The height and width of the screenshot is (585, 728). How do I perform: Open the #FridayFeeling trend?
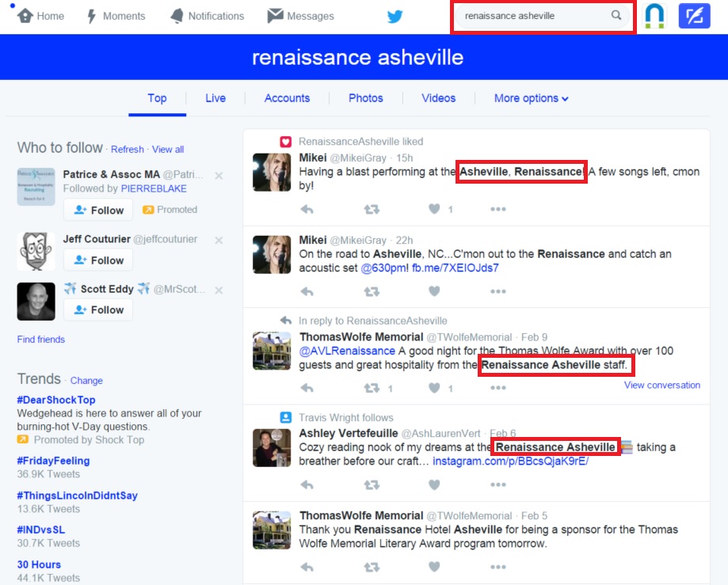tap(53, 461)
